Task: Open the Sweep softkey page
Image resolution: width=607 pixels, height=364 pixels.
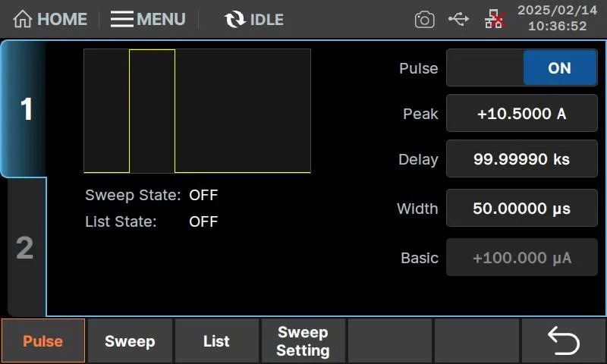Action: (x=130, y=341)
